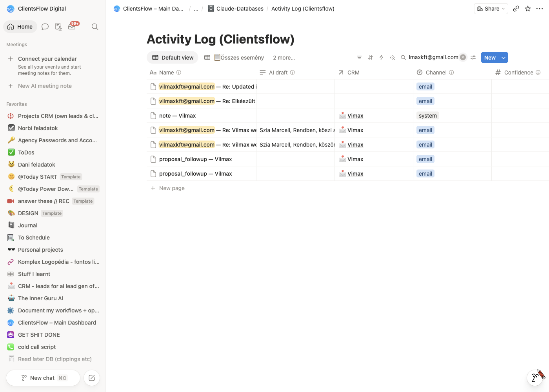The height and width of the screenshot is (392, 549).
Task: Open Projects CRM favorite in the sidebar
Action: pos(53,116)
